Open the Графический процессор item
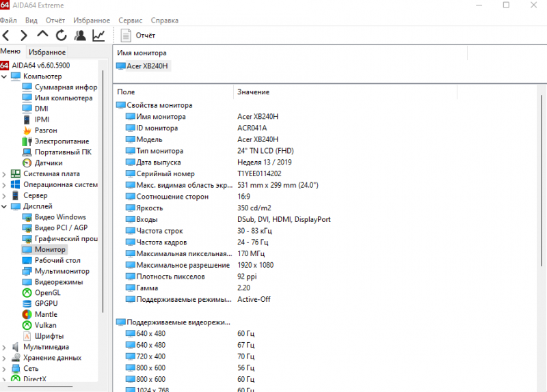The image size is (547, 392). [59, 239]
